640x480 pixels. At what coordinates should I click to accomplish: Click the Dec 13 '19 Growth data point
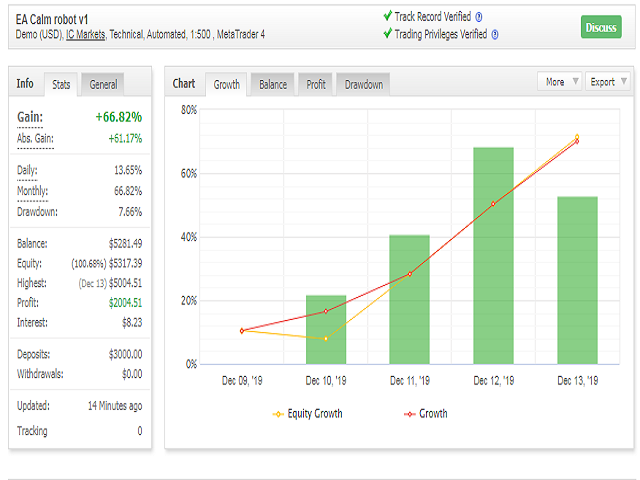577,141
